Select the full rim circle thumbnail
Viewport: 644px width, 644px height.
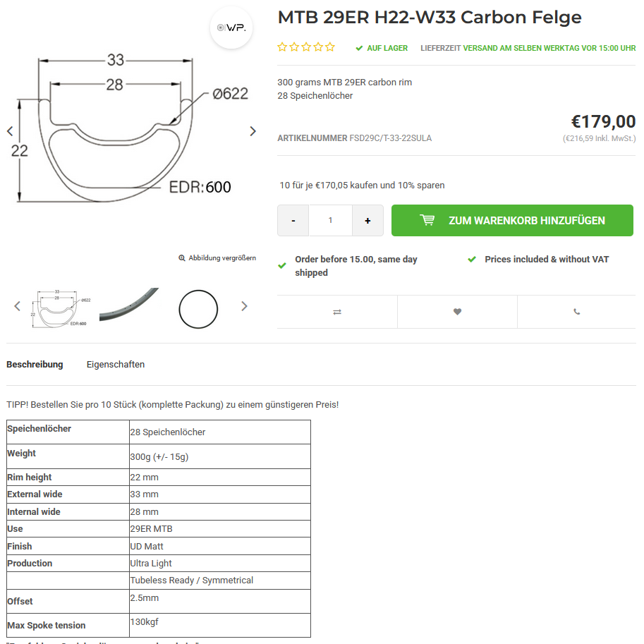click(198, 308)
